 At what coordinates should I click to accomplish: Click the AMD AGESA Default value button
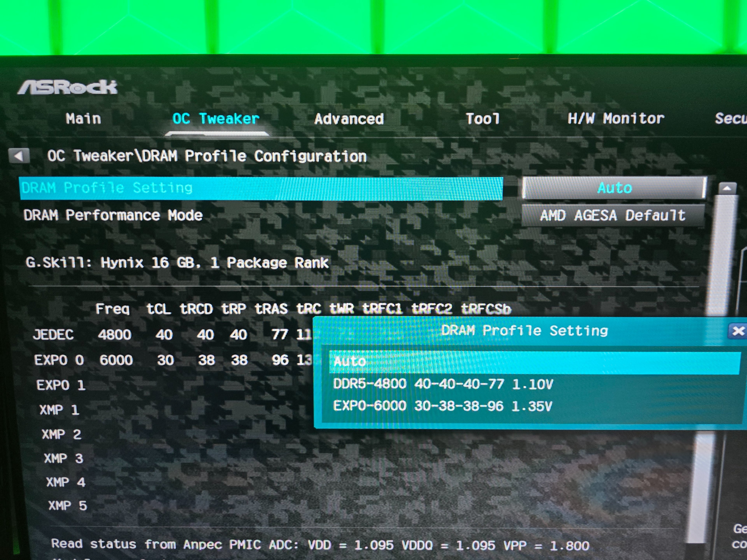613,215
